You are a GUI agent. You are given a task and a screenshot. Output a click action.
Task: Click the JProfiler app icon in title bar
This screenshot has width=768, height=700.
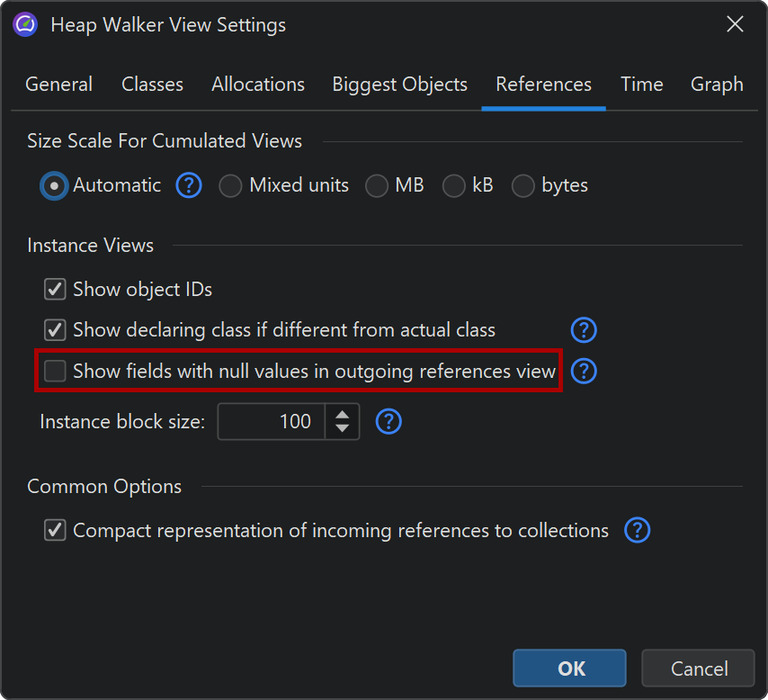pyautogui.click(x=26, y=24)
